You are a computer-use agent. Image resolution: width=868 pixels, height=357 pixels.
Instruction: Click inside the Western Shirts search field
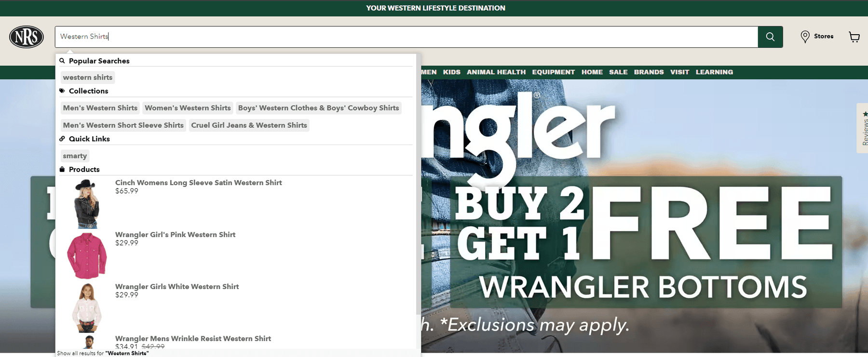[x=405, y=37]
